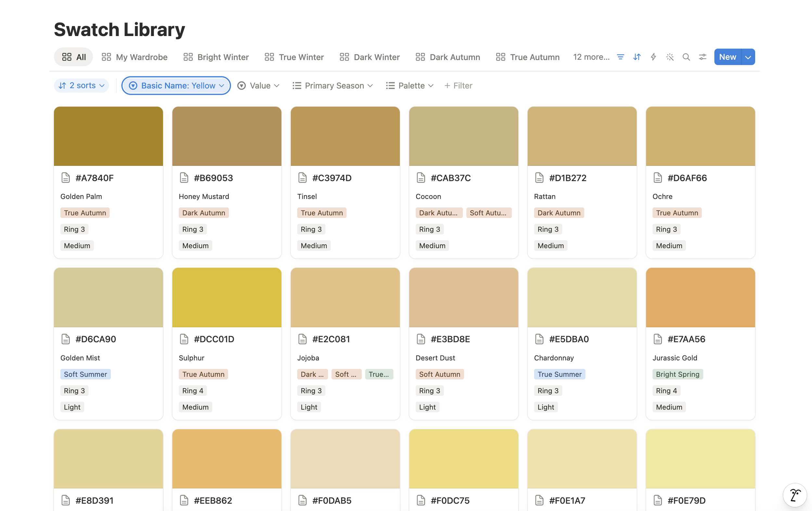Click the Jurassic Gold color swatch
The image size is (812, 511).
tap(700, 297)
